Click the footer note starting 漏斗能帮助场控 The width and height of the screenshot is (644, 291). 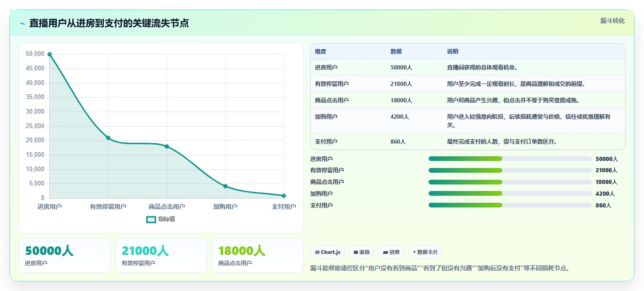coord(440,268)
